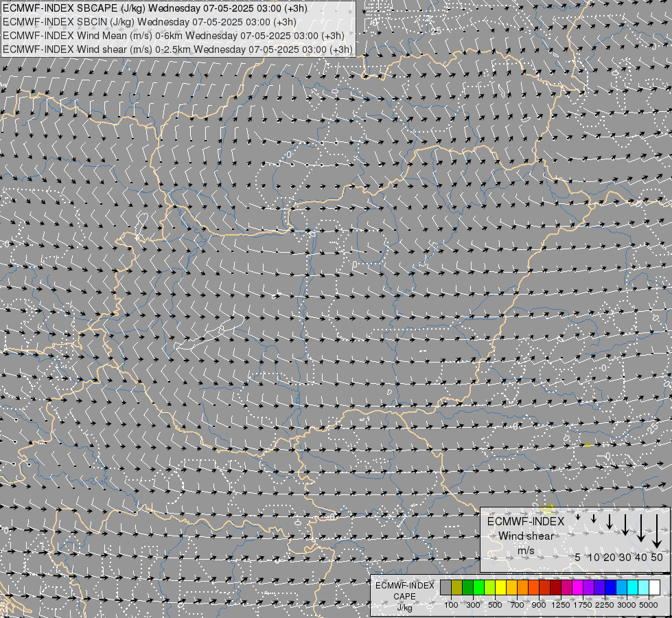The width and height of the screenshot is (672, 618).
Task: Click the Wind shear 0-2.5km title line
Action: [x=177, y=49]
